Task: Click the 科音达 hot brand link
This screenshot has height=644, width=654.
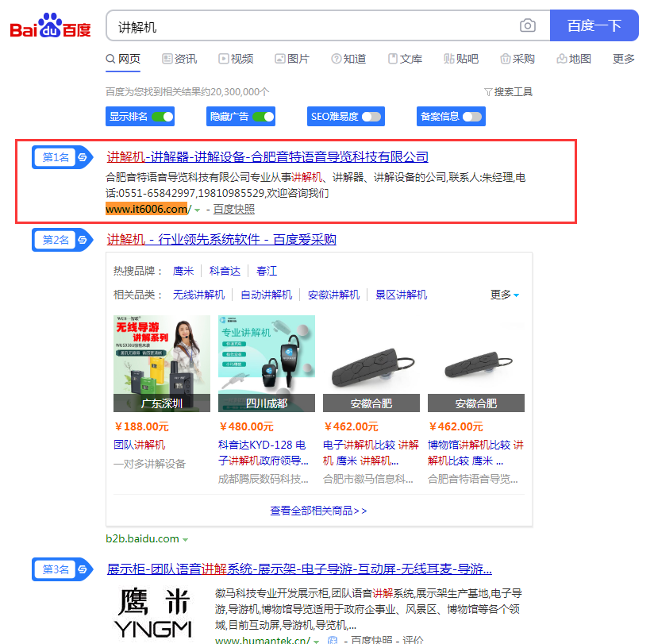Action: coord(225,272)
